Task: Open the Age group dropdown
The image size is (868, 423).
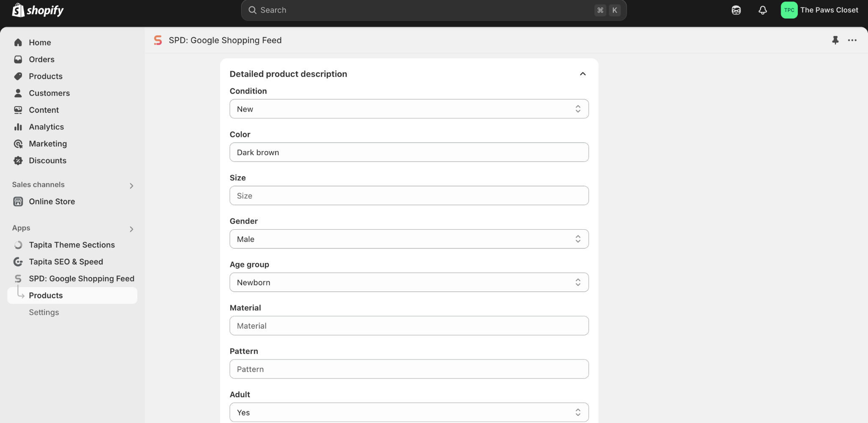Action: (409, 283)
